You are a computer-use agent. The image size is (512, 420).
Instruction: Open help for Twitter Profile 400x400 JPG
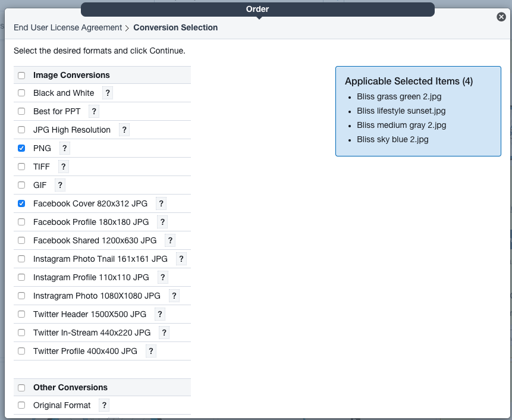point(150,351)
